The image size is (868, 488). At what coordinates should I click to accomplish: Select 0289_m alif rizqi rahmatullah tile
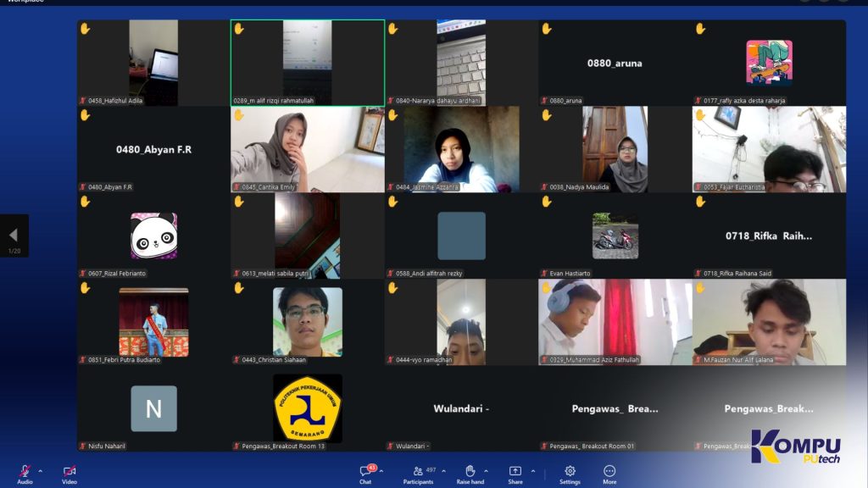point(308,63)
